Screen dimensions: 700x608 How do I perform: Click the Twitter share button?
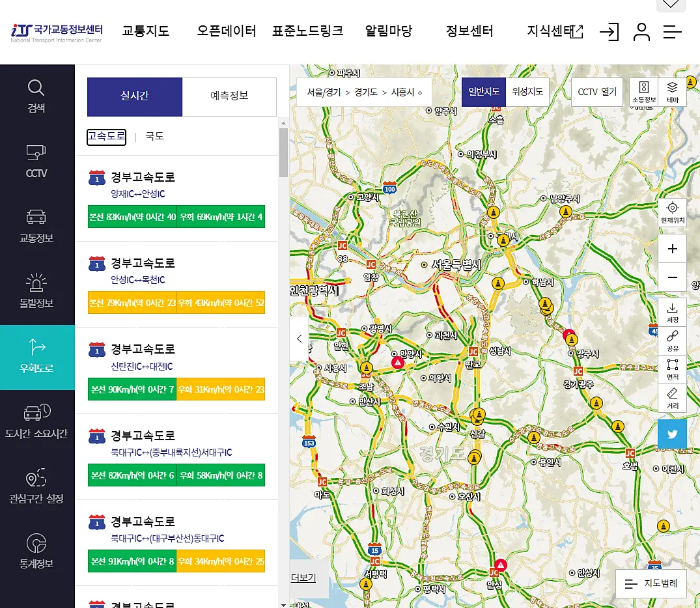click(672, 434)
